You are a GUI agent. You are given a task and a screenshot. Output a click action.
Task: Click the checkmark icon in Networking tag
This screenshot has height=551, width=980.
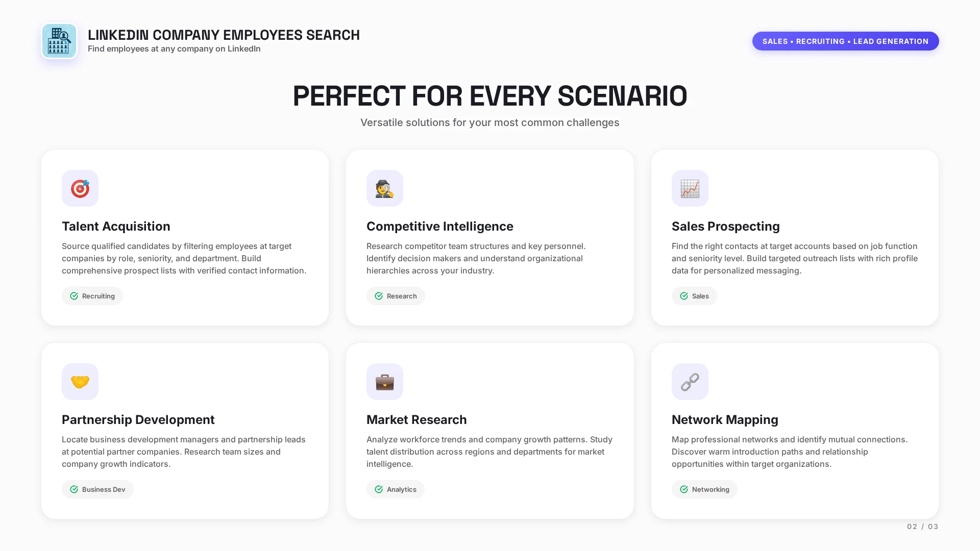(684, 489)
